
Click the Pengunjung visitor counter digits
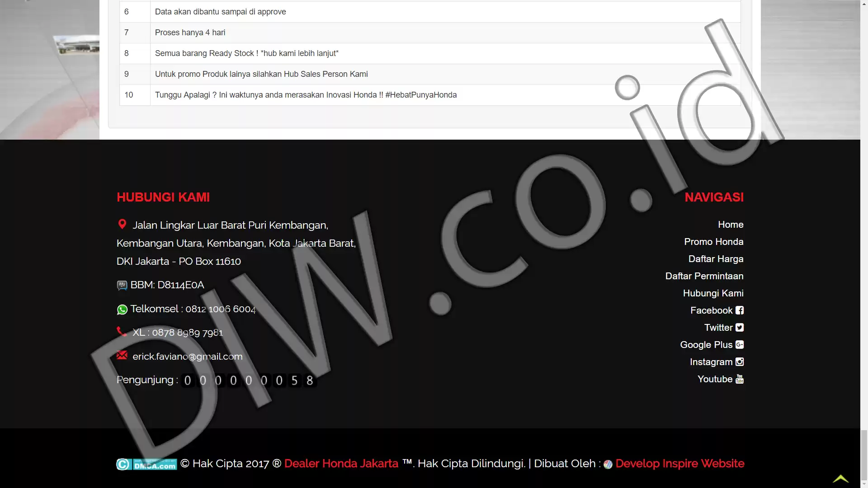tap(249, 380)
